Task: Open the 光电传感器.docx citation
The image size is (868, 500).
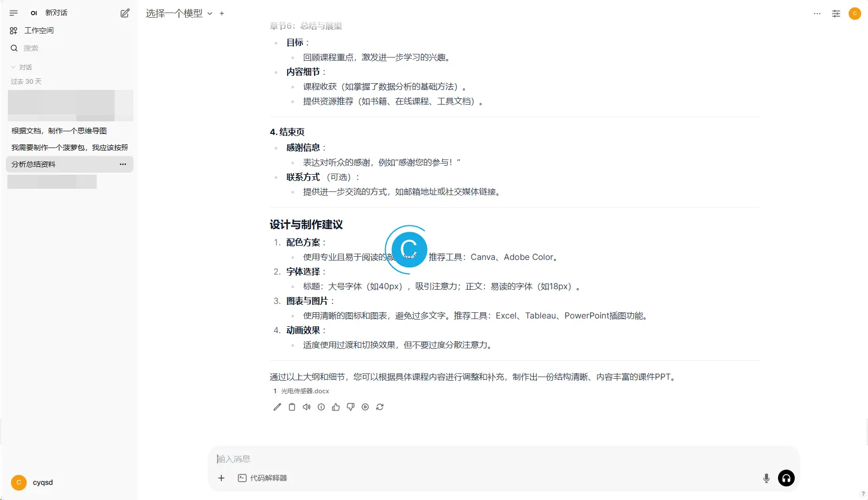Action: tap(301, 391)
